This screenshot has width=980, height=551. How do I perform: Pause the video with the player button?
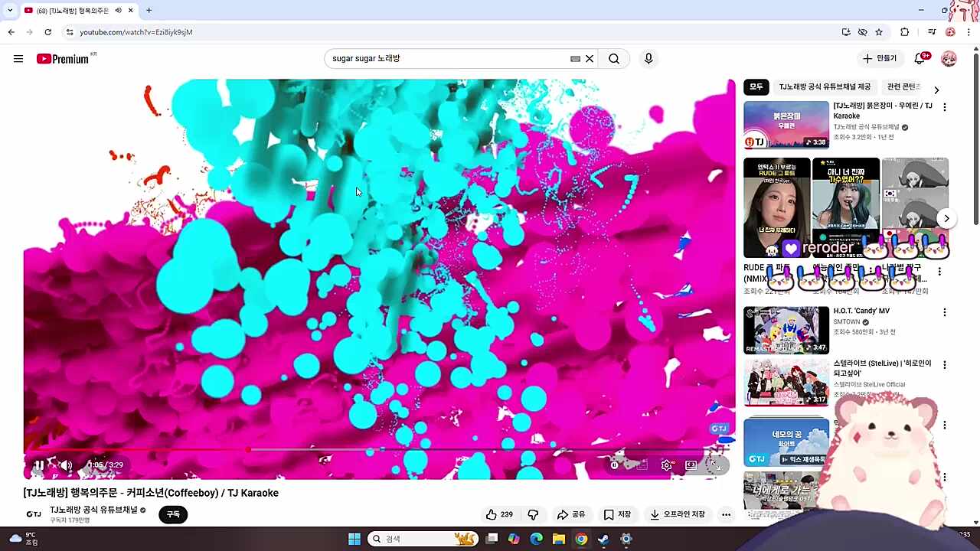38,465
